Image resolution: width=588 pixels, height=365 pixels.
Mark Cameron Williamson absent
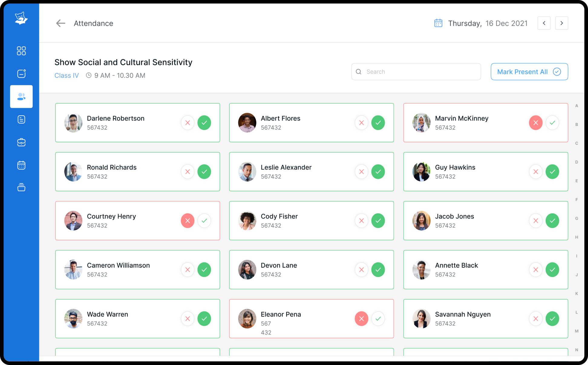tap(188, 270)
